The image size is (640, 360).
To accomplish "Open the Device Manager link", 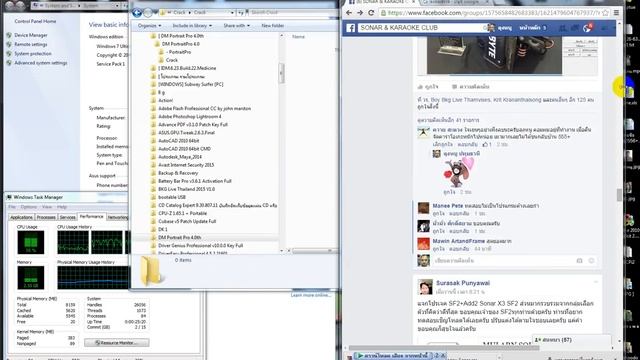I will point(31,36).
